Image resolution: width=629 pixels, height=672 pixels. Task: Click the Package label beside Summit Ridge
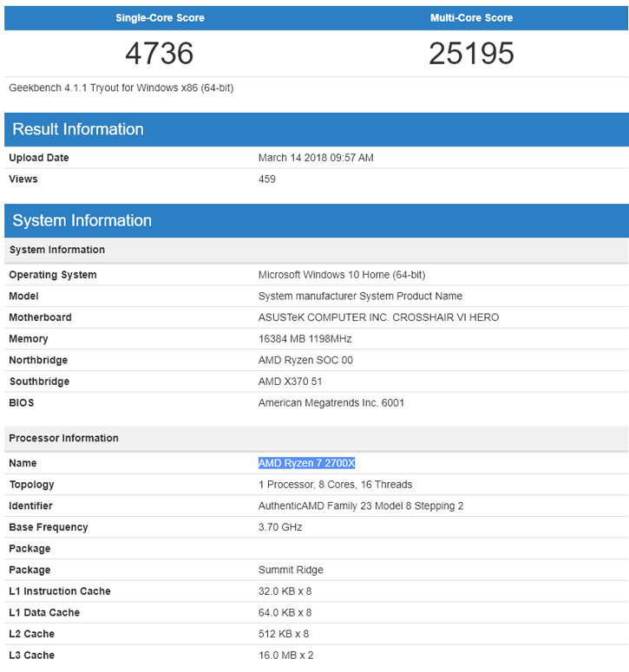29,570
